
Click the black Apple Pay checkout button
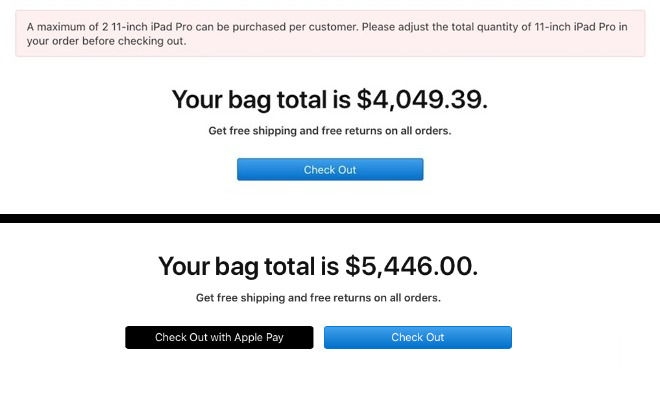(x=219, y=337)
